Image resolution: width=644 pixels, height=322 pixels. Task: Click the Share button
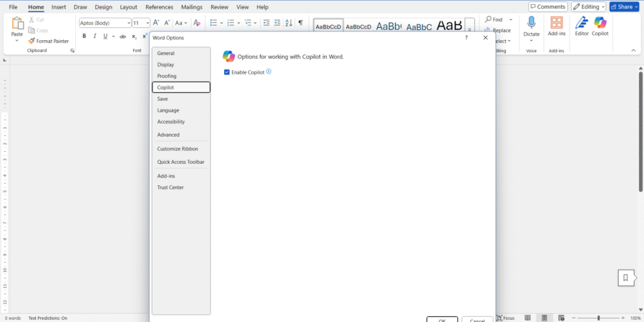click(x=624, y=6)
